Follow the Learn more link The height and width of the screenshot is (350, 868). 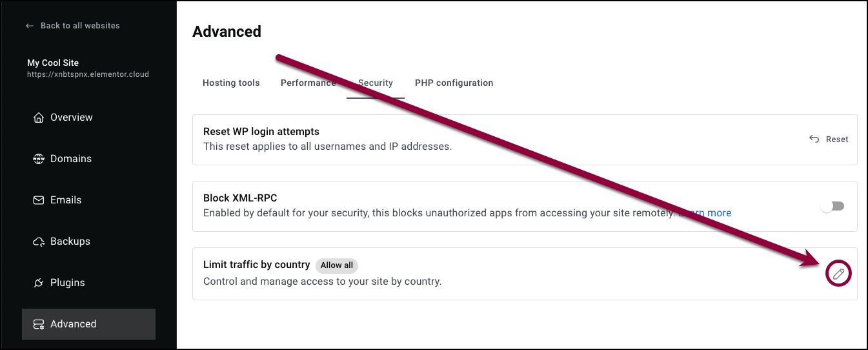(x=705, y=212)
